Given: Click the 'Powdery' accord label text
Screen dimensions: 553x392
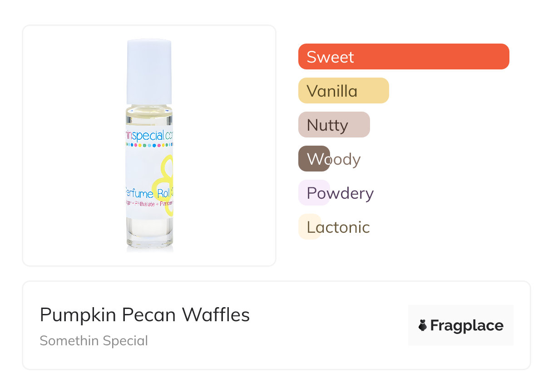Looking at the screenshot, I should tap(341, 193).
